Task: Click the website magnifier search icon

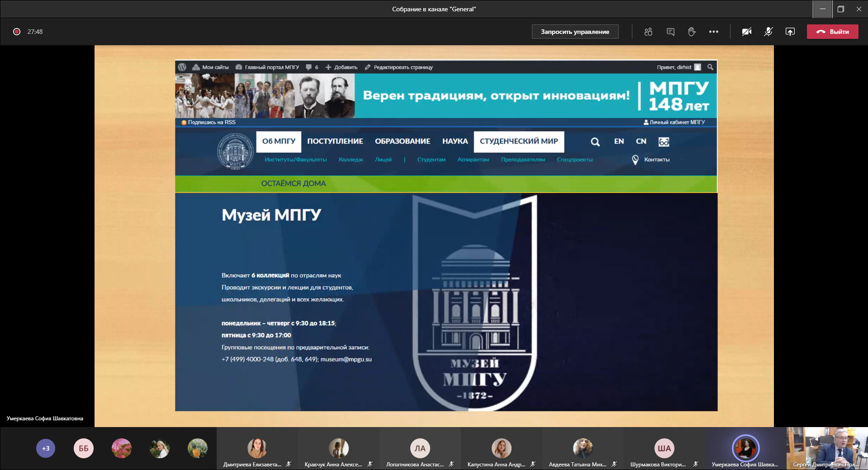Action: click(x=595, y=142)
